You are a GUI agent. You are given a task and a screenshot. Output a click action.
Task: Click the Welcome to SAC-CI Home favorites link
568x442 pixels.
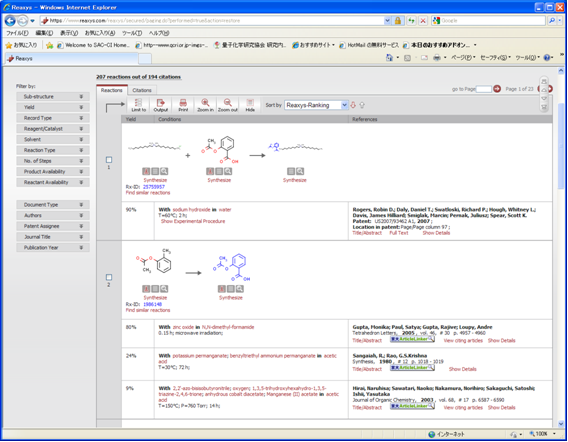point(93,45)
